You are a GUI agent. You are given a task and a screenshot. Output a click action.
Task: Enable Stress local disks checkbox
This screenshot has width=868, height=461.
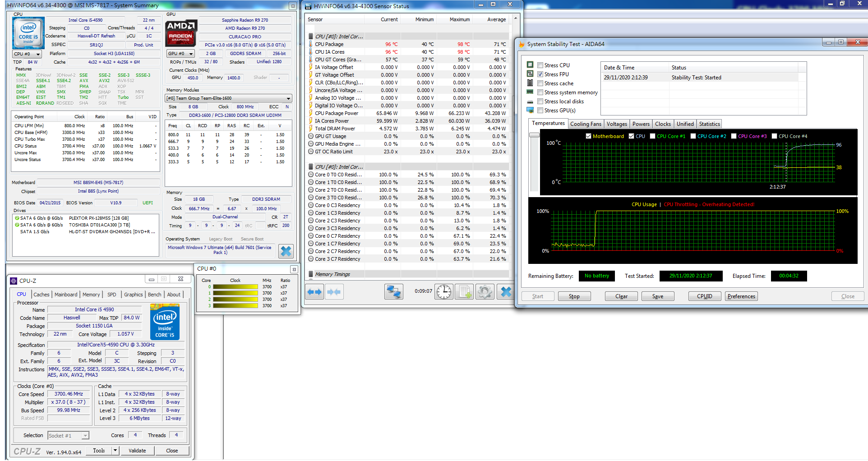click(x=540, y=101)
